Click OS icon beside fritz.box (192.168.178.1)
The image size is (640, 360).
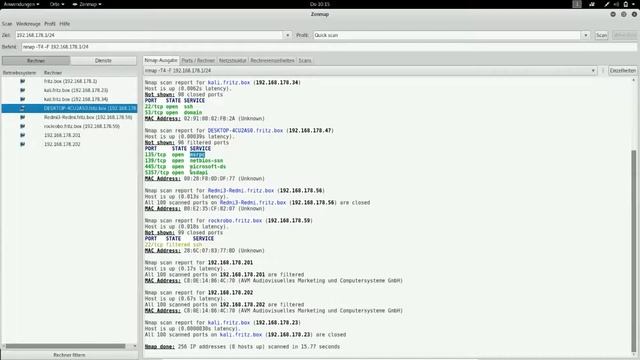click(x=22, y=81)
